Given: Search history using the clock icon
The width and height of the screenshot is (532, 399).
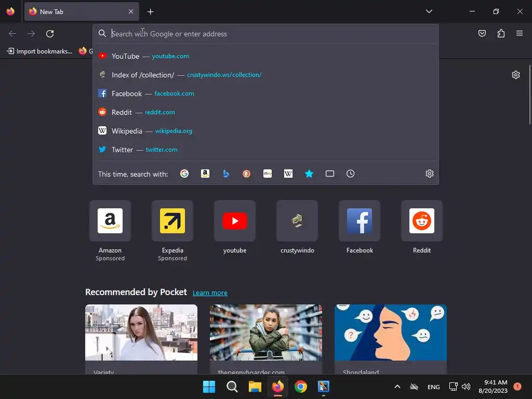Looking at the screenshot, I should 351,174.
